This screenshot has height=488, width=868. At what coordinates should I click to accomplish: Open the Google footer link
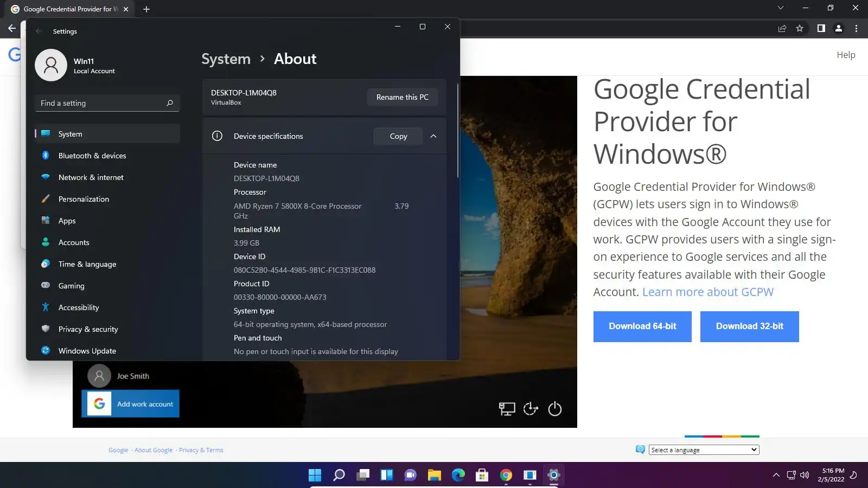tap(118, 450)
